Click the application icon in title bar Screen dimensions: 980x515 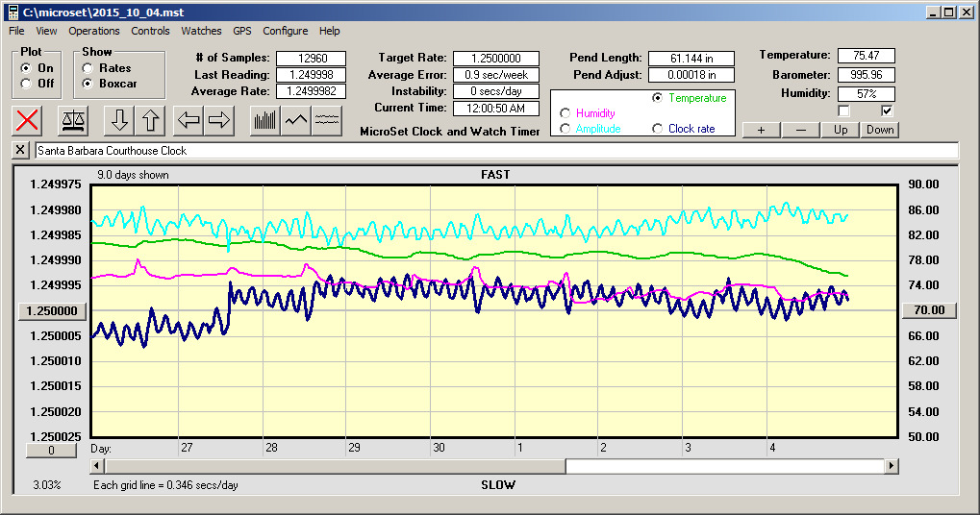(x=13, y=12)
